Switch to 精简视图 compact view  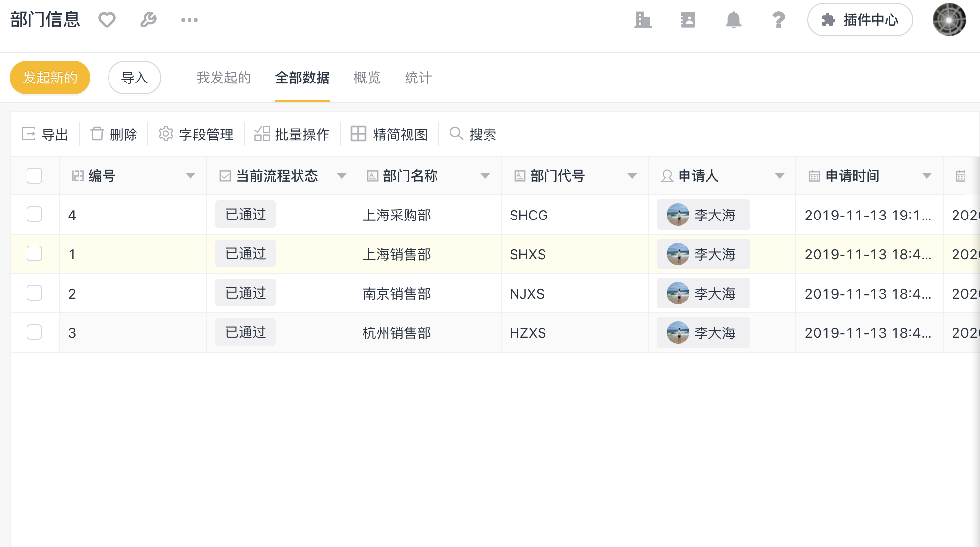tap(389, 134)
